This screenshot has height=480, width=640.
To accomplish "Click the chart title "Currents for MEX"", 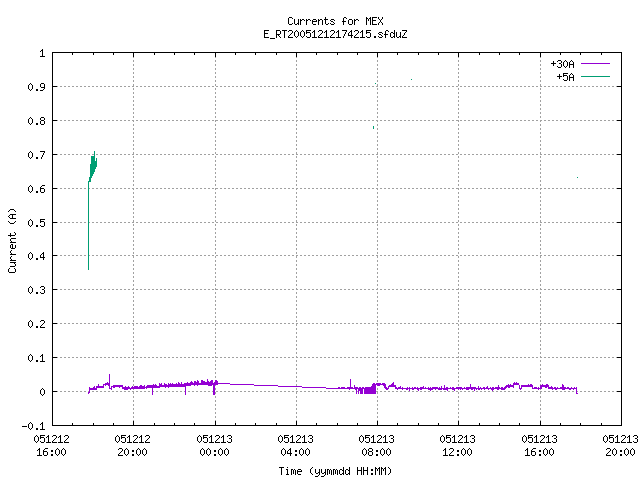I will click(x=335, y=21).
